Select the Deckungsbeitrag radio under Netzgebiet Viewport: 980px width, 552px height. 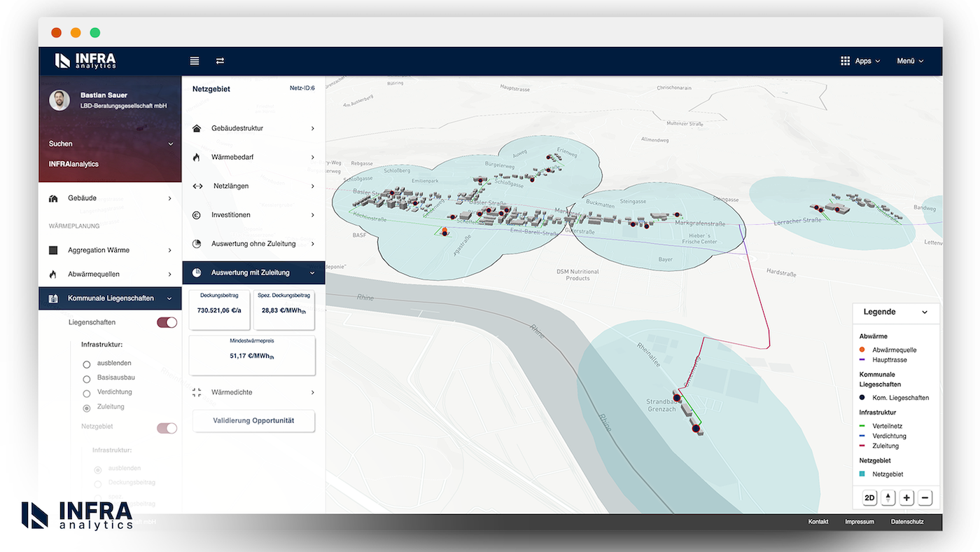click(98, 484)
